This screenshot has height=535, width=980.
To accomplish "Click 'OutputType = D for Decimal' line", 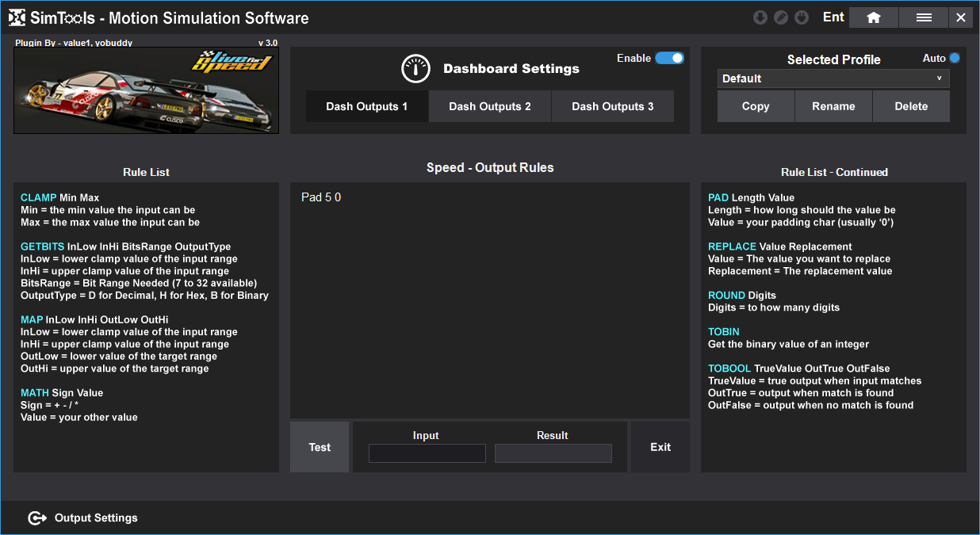I will 144,296.
